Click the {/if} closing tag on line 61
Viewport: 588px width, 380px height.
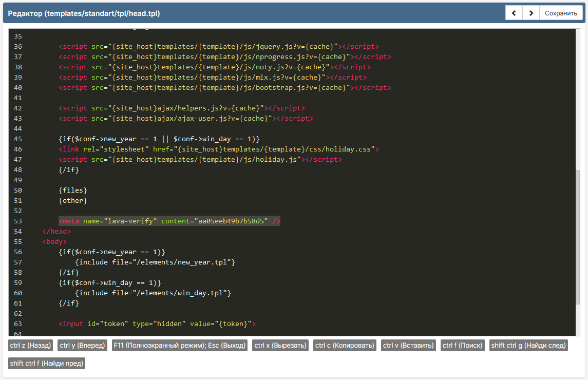tap(69, 303)
